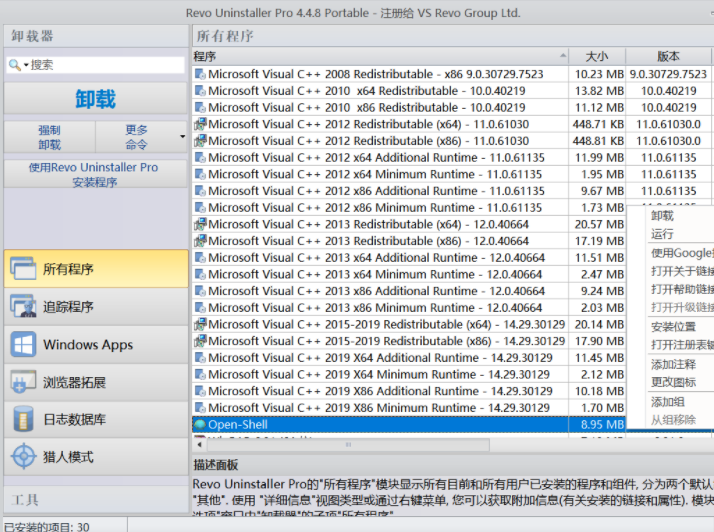714x532 pixels.
Task: Click the horizontal scrollbar thumb
Action: coord(348,445)
